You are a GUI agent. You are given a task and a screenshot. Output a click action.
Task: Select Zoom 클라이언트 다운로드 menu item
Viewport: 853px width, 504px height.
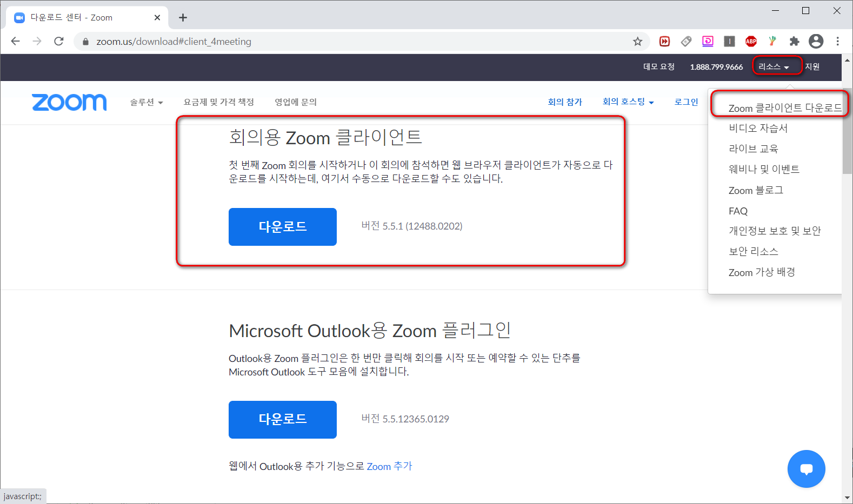tap(785, 108)
